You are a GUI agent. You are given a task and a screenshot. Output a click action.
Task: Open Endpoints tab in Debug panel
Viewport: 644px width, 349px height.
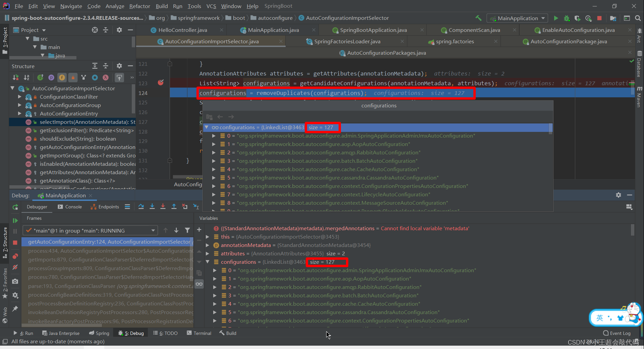(105, 207)
